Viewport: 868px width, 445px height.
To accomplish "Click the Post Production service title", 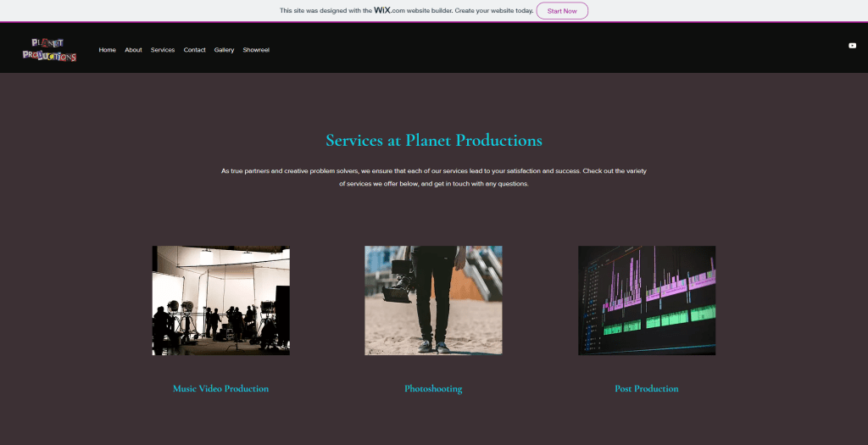I will coord(646,389).
